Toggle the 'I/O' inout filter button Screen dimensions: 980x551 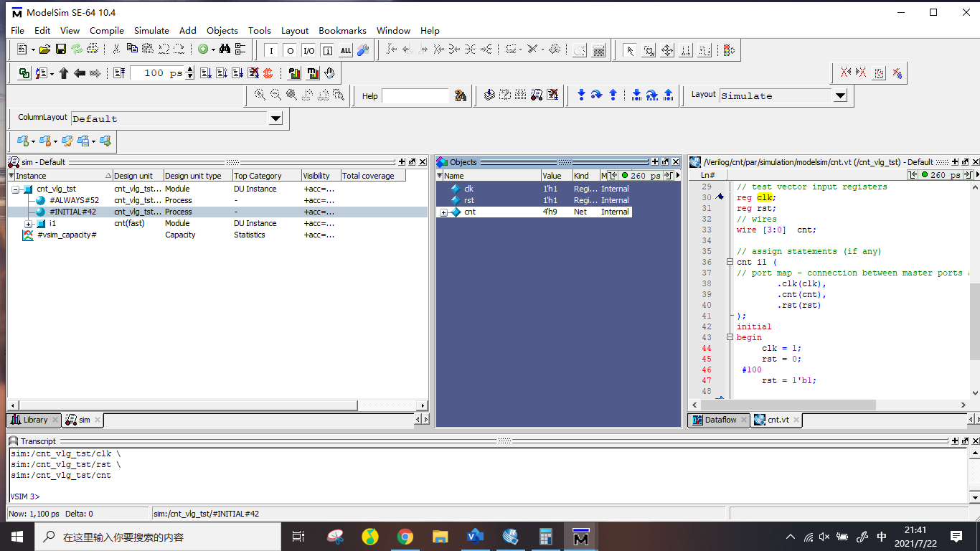308,50
